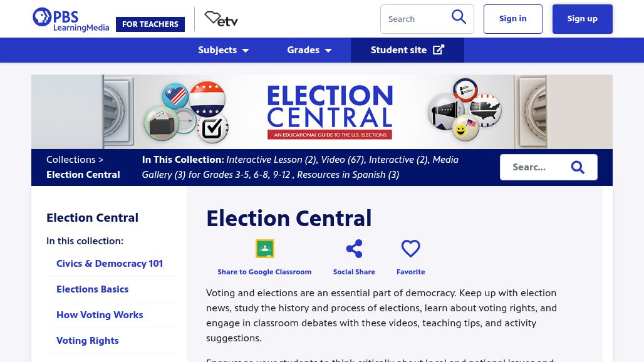The height and width of the screenshot is (362, 644).
Task: Open Elections Basics in sidebar
Action: click(x=93, y=289)
